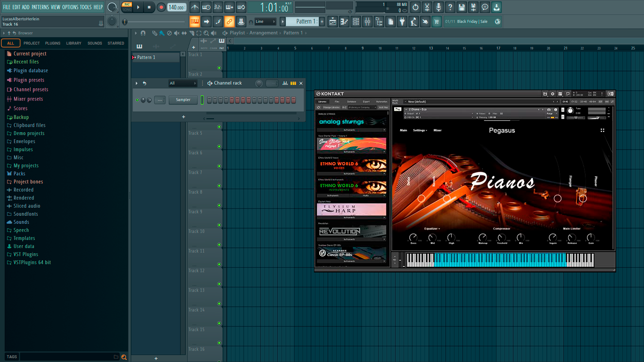Click the Kontakt Mixer link
The width and height of the screenshot is (644, 362).
[438, 131]
